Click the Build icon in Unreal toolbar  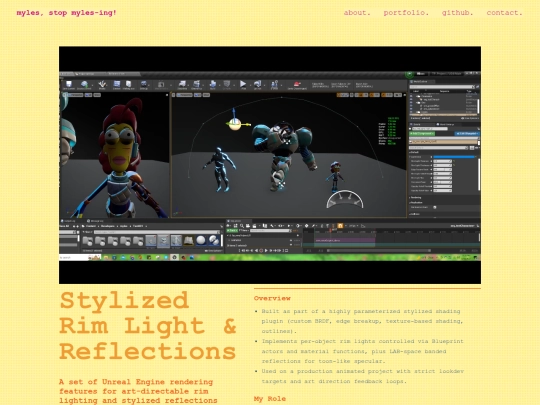pyautogui.click(x=213, y=84)
